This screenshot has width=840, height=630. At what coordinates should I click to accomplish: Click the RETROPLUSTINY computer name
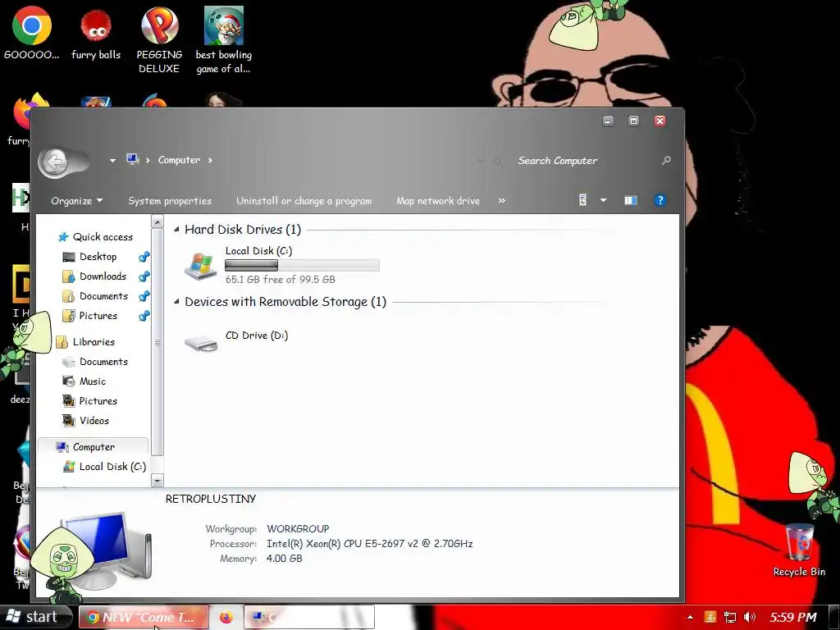pos(211,499)
